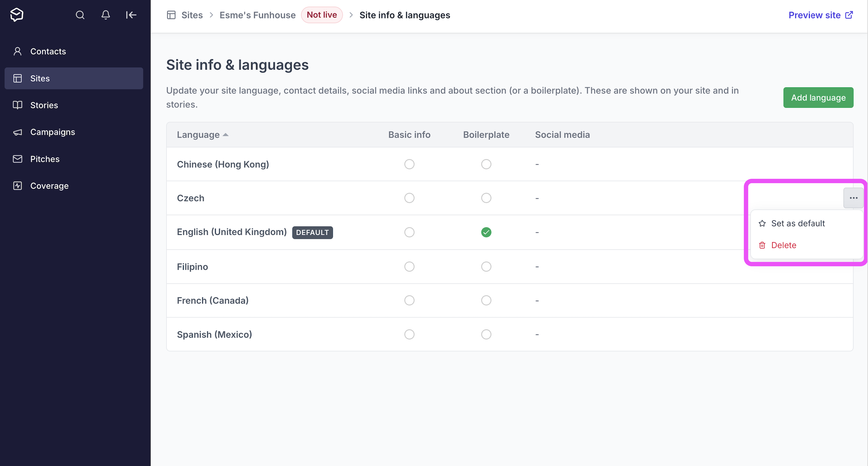Click Basic info circle for Spanish (Mexico)

[x=409, y=334]
